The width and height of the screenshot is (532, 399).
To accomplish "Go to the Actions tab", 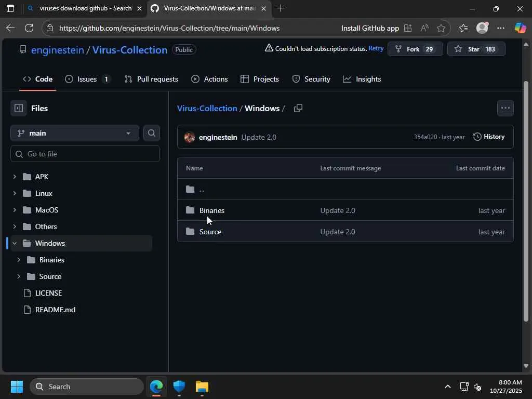I will [x=210, y=79].
